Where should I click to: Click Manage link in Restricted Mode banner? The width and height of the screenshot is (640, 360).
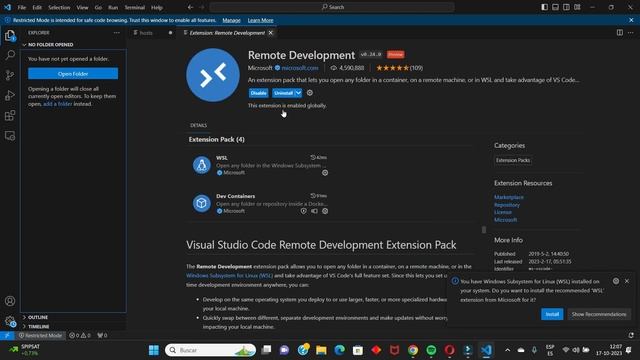pyautogui.click(x=231, y=20)
